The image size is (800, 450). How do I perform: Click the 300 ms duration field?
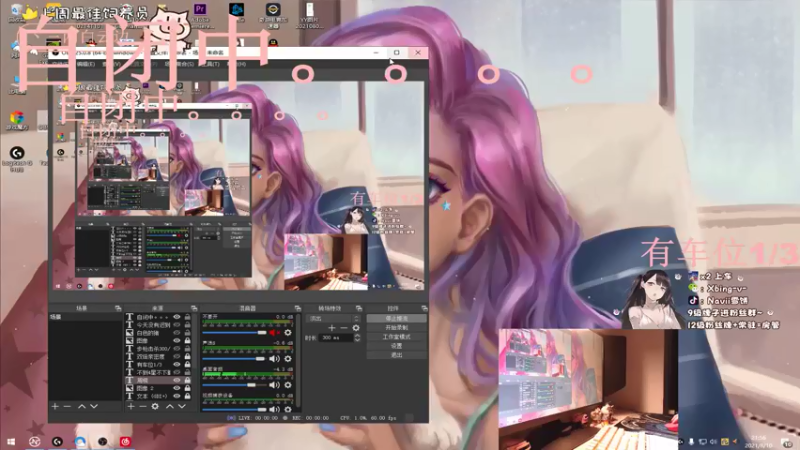(x=336, y=338)
